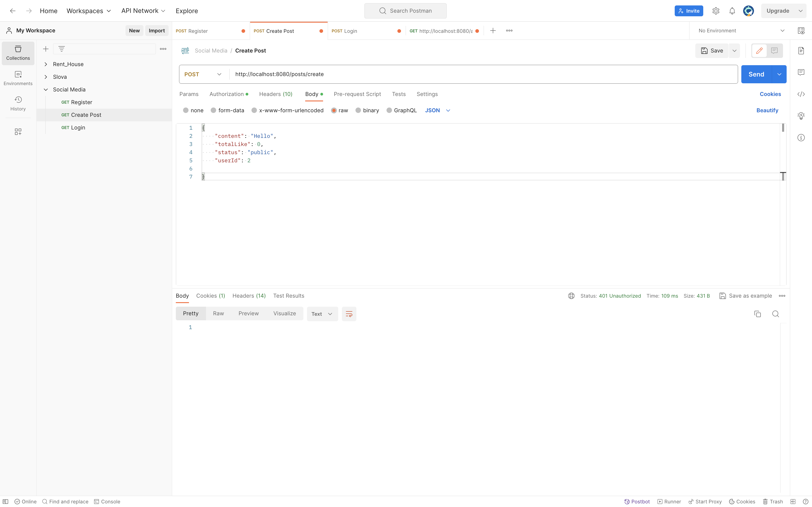This screenshot has width=812, height=507.
Task: Open the Pre-request Script tab
Action: 357,94
